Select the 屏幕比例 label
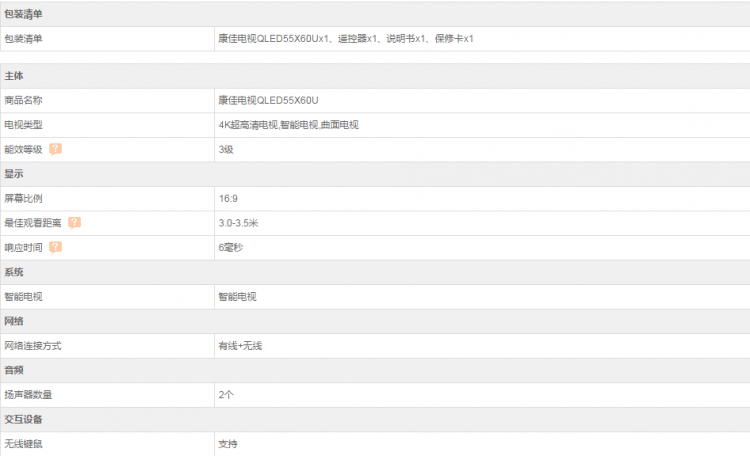The image size is (750, 456). click(23, 198)
